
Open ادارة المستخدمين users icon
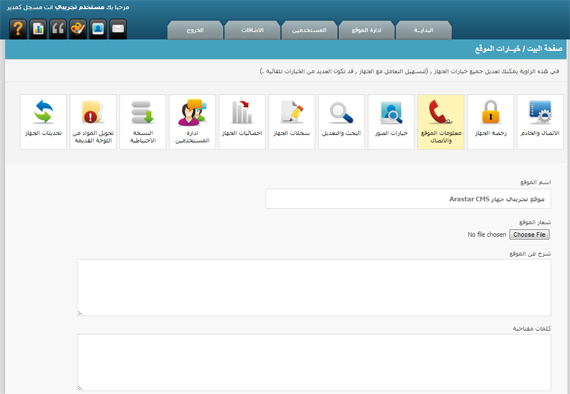[192, 122]
